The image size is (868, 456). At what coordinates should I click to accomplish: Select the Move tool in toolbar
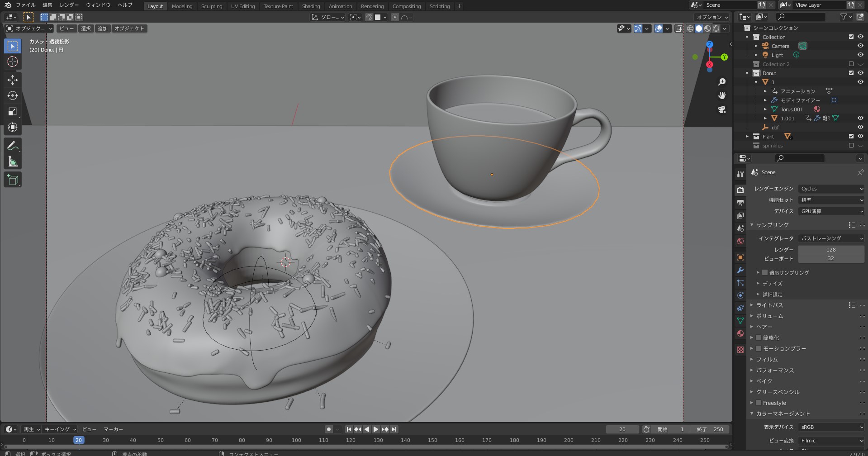pos(13,80)
